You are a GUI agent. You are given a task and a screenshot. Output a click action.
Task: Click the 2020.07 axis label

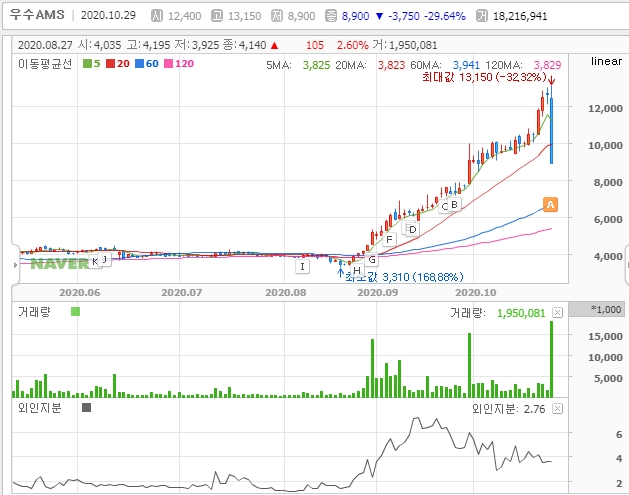181,292
